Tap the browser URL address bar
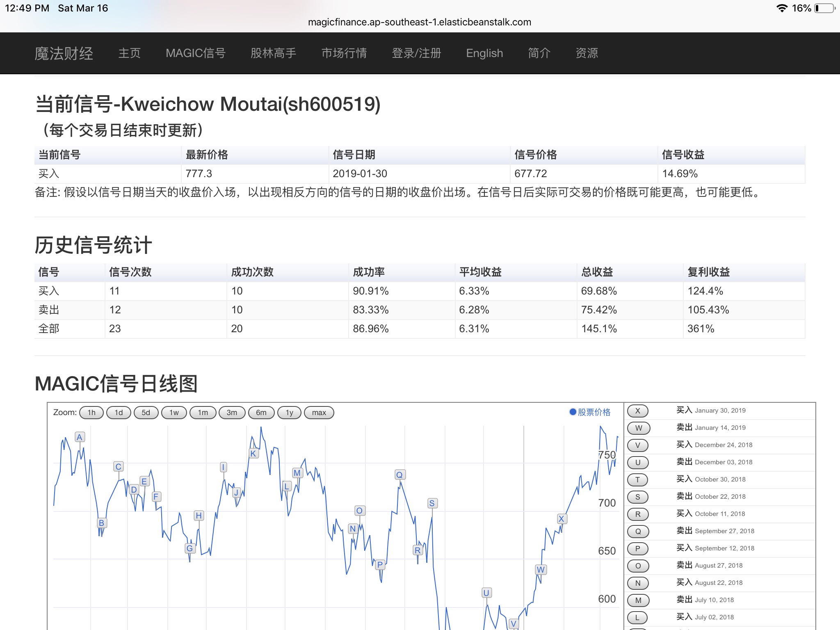840x630 pixels. pyautogui.click(x=420, y=22)
